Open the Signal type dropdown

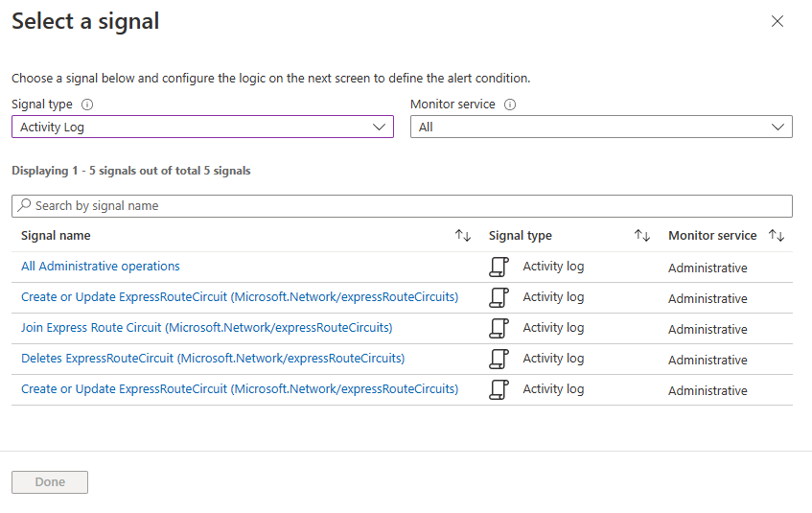[202, 127]
